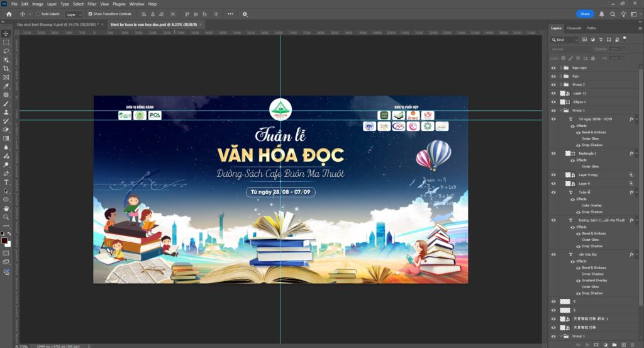This screenshot has width=644, height=348.
Task: Activate the Zoom tool
Action: point(6,217)
